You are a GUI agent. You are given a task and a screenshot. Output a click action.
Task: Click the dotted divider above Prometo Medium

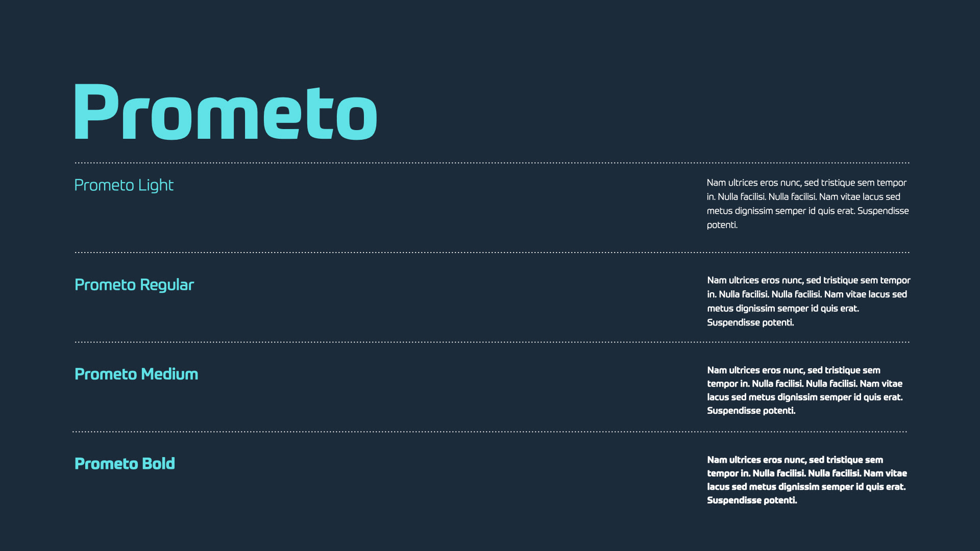coord(492,342)
